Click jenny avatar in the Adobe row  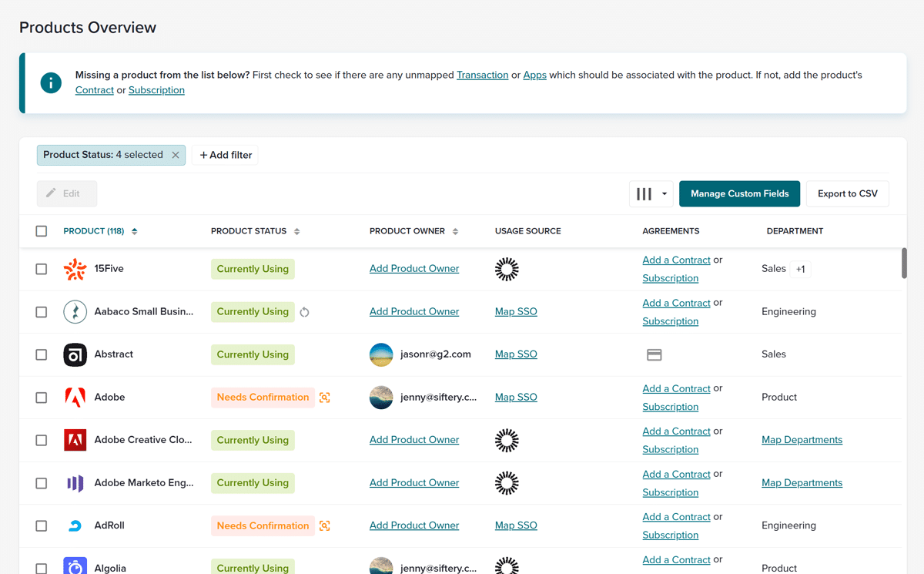tap(381, 398)
